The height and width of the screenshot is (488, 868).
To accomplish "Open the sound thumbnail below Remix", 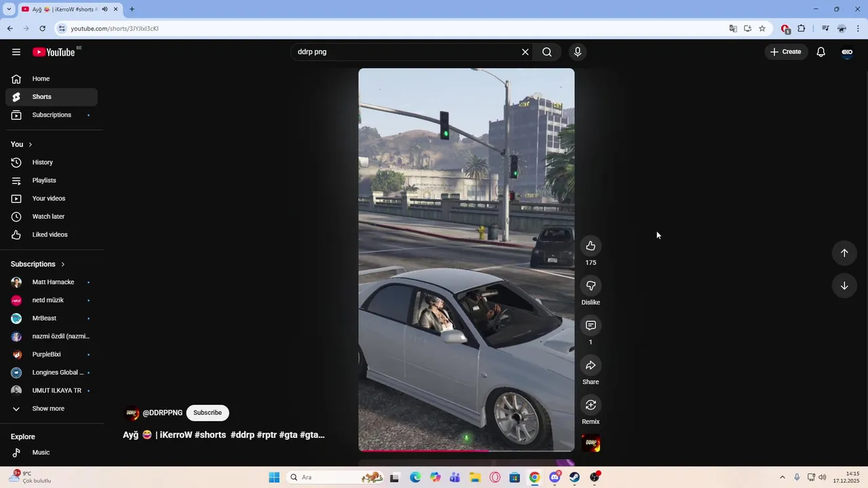I will click(x=591, y=444).
